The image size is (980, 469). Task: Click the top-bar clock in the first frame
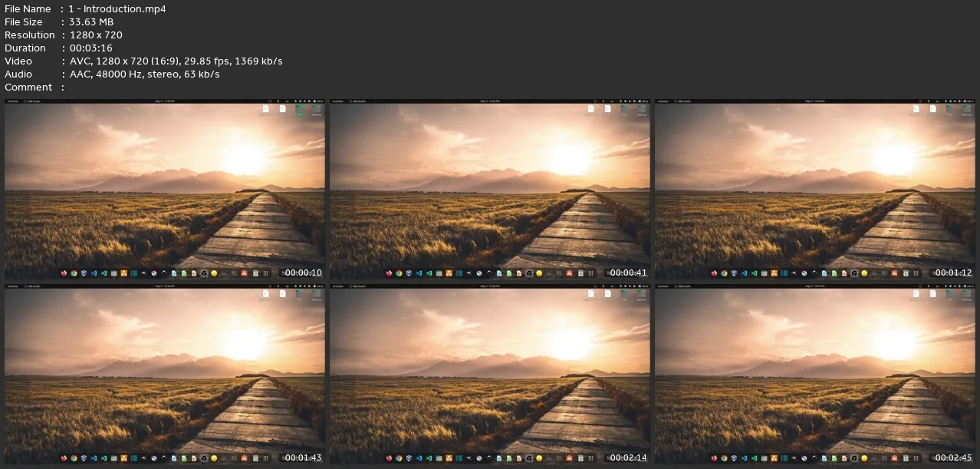(x=165, y=101)
